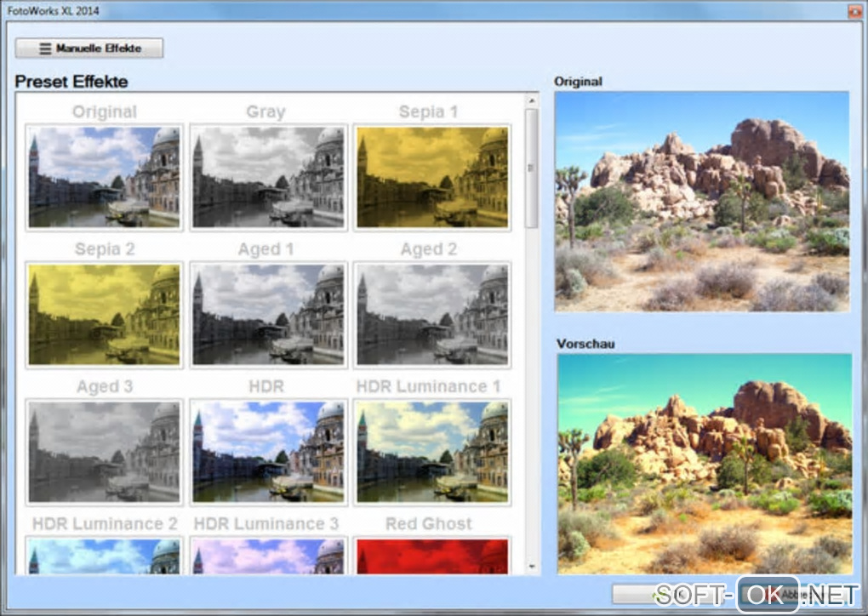
Task: Click the Vorschau preview image
Action: pos(705,464)
